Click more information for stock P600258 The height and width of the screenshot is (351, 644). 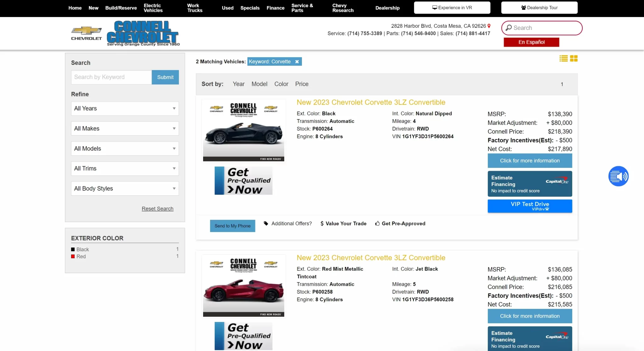tap(530, 316)
